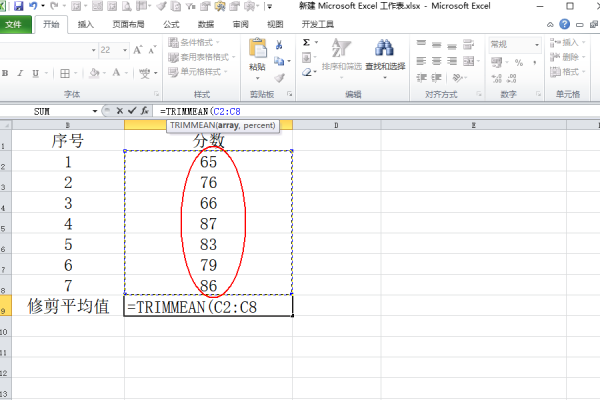Open the font name dropdown arrow
The image size is (600, 400).
[x=93, y=50]
